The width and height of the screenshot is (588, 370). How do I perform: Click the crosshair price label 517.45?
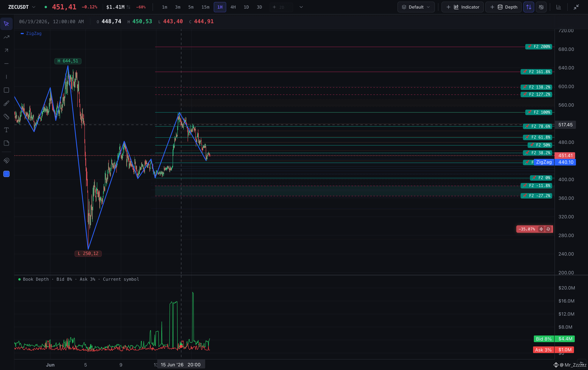click(x=565, y=125)
